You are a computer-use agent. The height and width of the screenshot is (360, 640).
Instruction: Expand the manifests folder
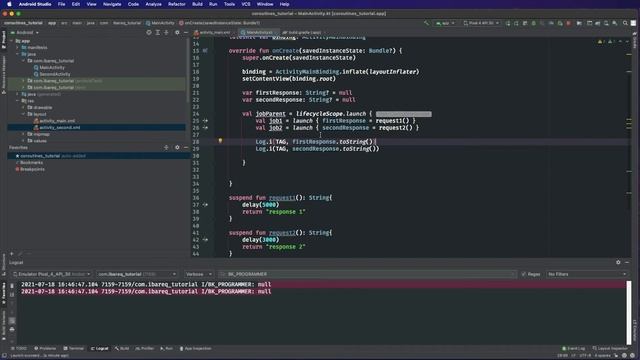click(x=18, y=47)
